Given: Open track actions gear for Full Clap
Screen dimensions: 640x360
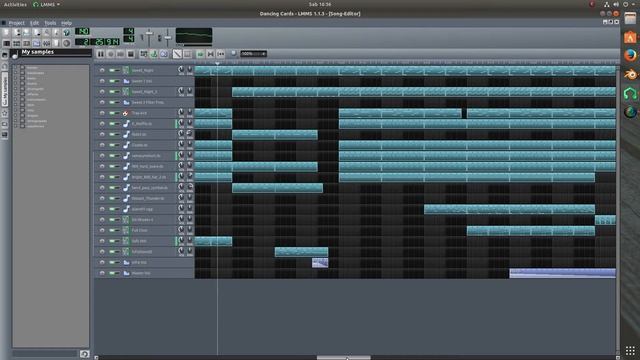Looking at the screenshot, I should (102, 230).
